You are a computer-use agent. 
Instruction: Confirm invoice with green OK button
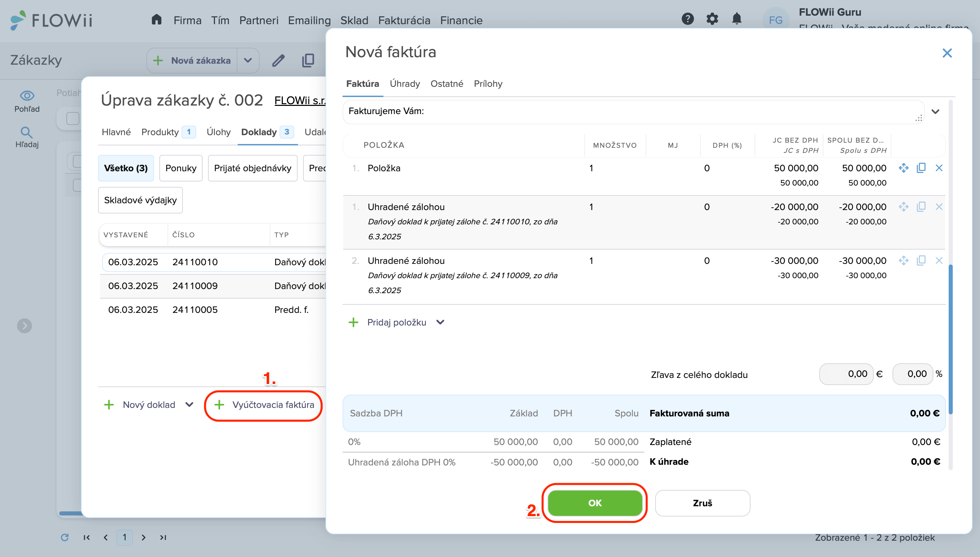click(595, 503)
